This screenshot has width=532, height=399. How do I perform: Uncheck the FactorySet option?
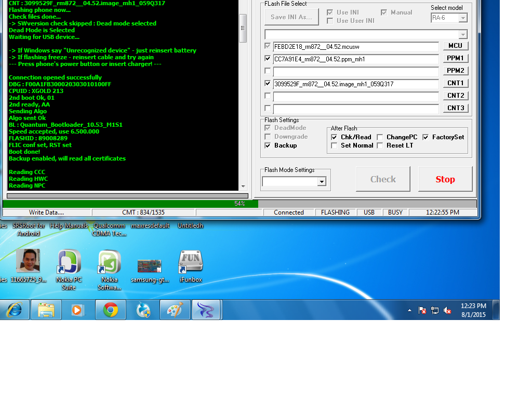[425, 137]
